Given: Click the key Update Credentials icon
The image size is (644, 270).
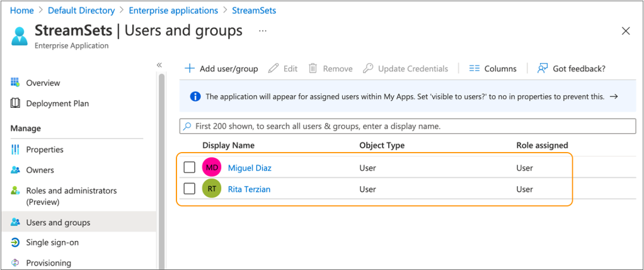Looking at the screenshot, I should coord(368,69).
